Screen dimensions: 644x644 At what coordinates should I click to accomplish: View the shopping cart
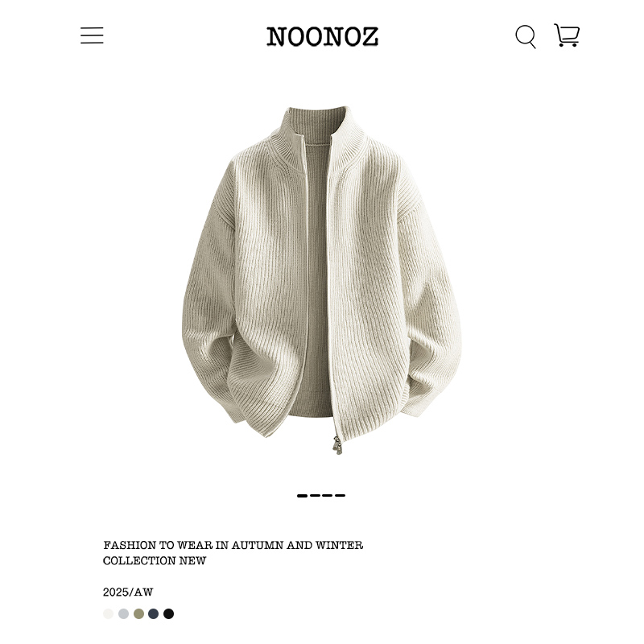[567, 35]
